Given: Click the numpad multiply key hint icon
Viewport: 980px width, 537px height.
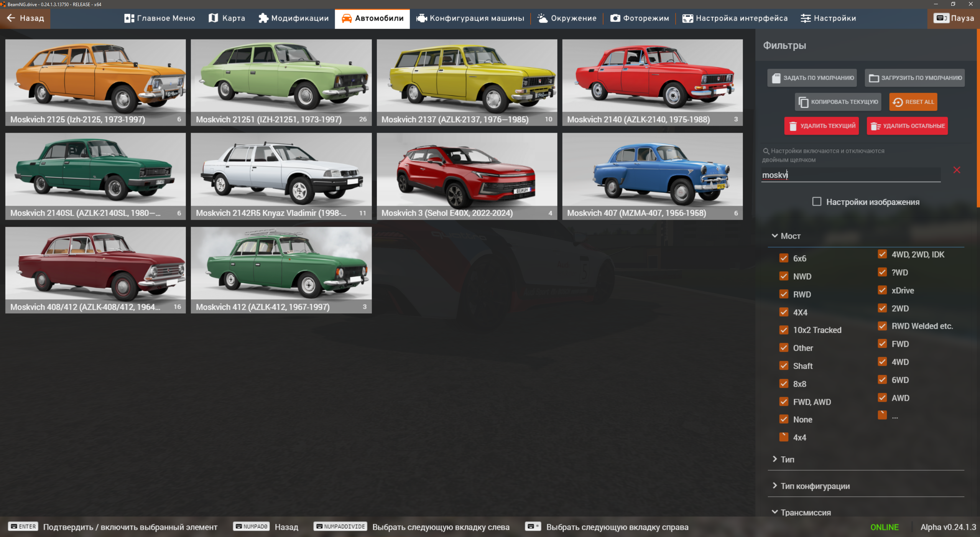Looking at the screenshot, I should click(x=533, y=526).
